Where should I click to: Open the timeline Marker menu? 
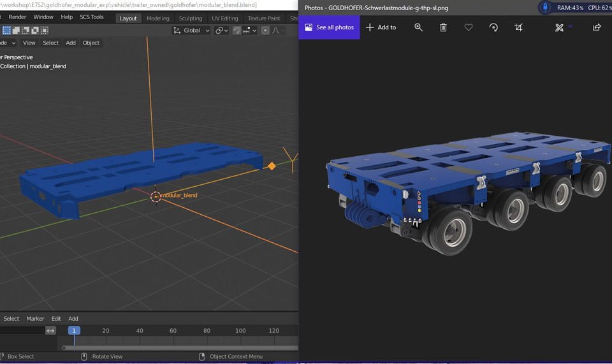click(35, 319)
